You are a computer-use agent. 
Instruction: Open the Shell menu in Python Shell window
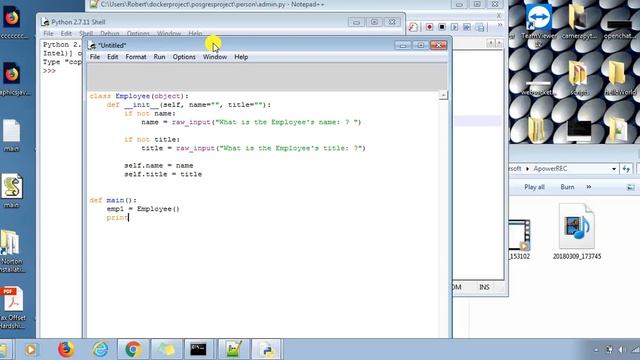tap(86, 33)
